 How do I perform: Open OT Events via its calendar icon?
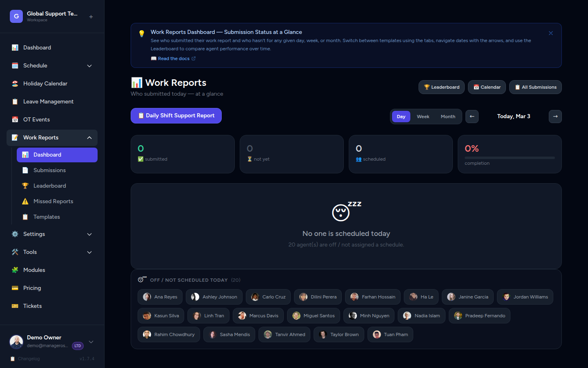[15, 119]
